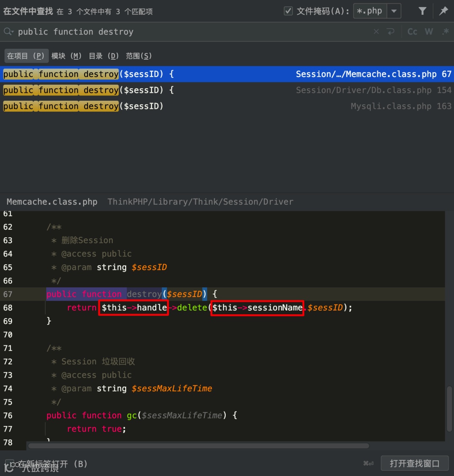This screenshot has height=476, width=454.
Task: Click the '删除Session' comment on line 63
Action: coord(87,240)
